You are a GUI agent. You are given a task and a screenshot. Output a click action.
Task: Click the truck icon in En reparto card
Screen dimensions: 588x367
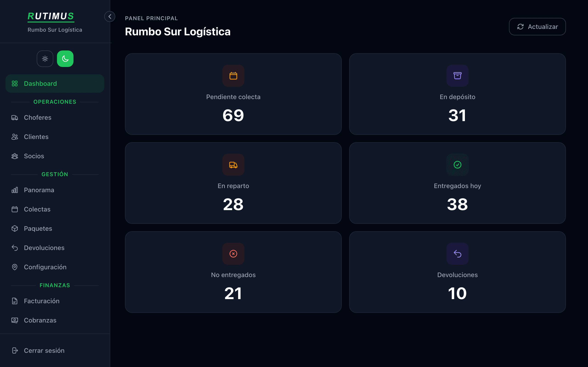[233, 165]
